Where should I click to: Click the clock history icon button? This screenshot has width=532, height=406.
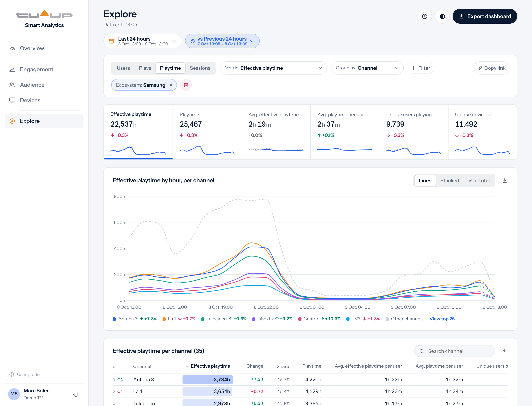tap(424, 16)
